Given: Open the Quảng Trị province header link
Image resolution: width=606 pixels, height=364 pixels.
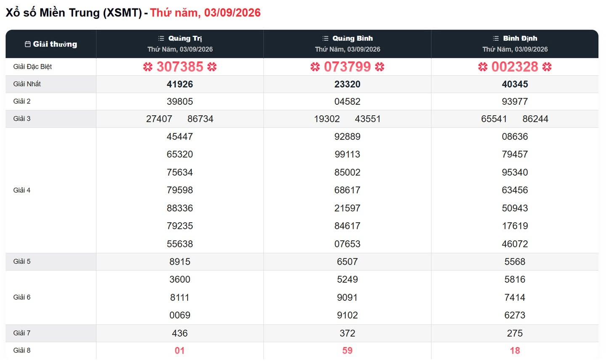Looking at the screenshot, I should point(185,38).
